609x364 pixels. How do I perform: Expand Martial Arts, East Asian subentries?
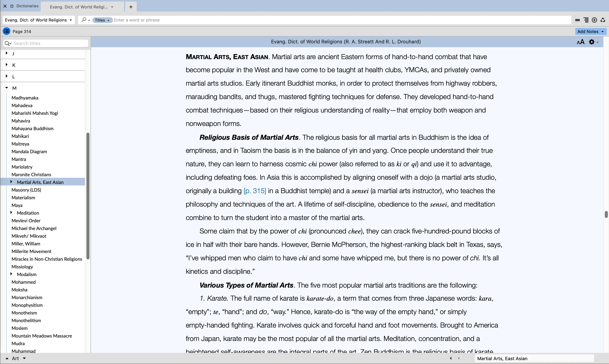tap(11, 182)
